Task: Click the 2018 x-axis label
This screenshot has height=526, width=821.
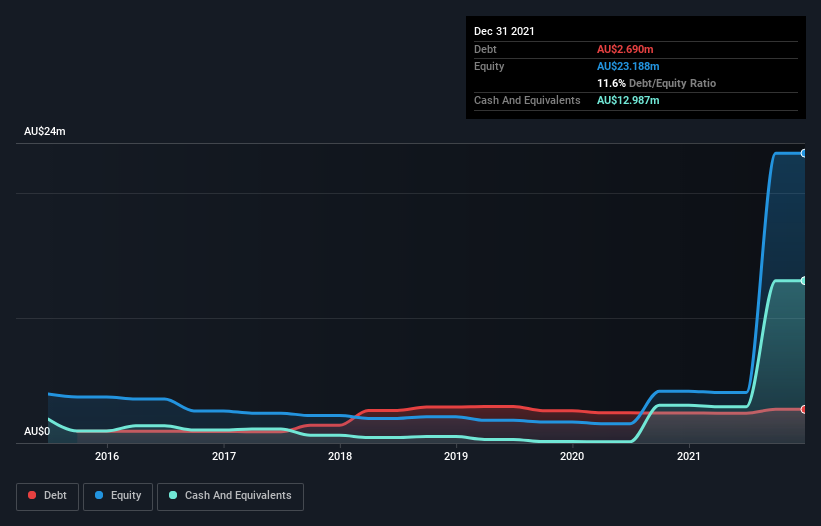Action: (x=340, y=456)
